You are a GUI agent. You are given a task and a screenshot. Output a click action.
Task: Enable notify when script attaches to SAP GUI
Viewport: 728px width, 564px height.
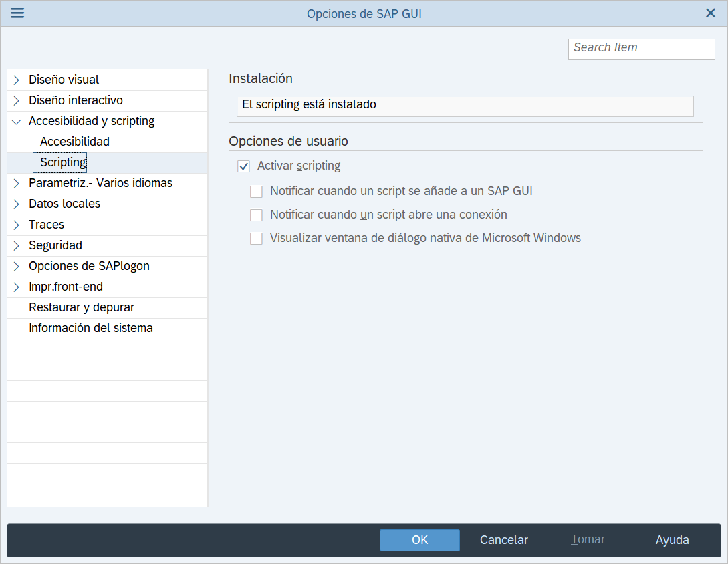tap(256, 192)
